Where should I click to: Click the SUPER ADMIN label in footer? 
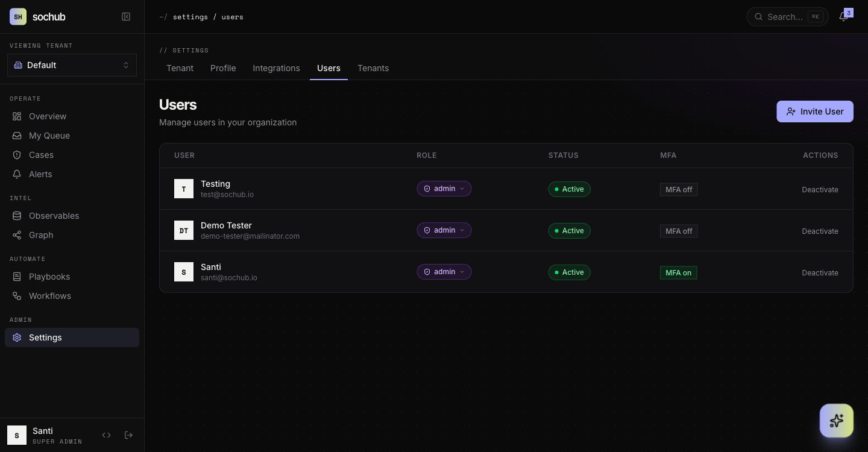tap(57, 442)
